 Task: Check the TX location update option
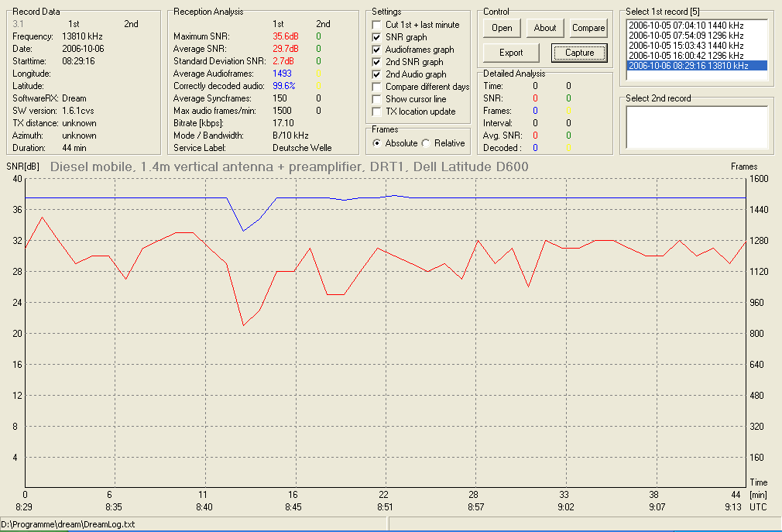point(376,112)
